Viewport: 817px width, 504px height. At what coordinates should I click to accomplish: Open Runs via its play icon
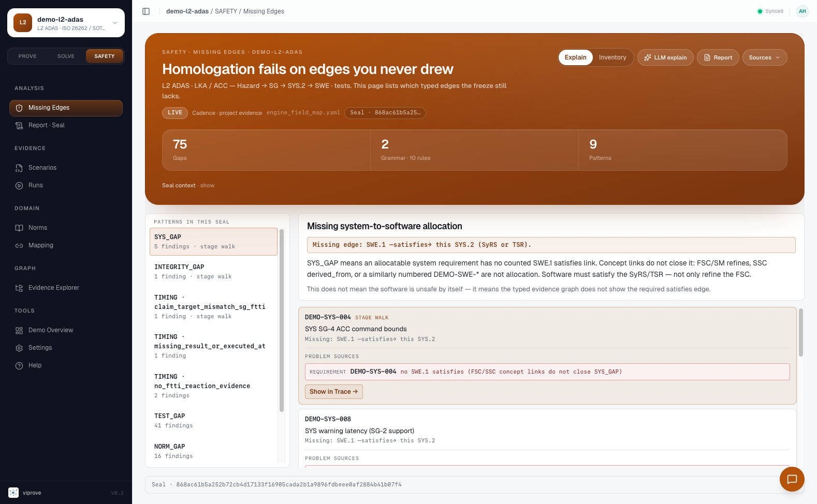(x=19, y=185)
